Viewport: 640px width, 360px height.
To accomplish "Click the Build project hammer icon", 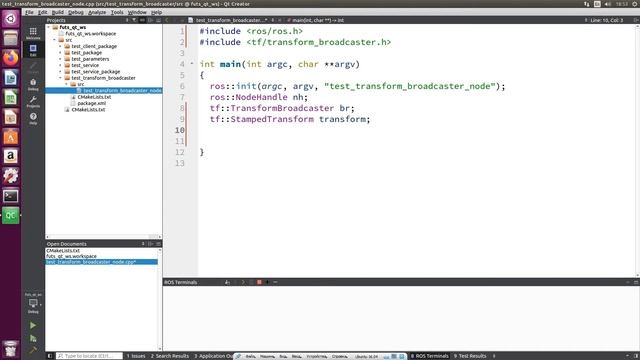I will [33, 351].
